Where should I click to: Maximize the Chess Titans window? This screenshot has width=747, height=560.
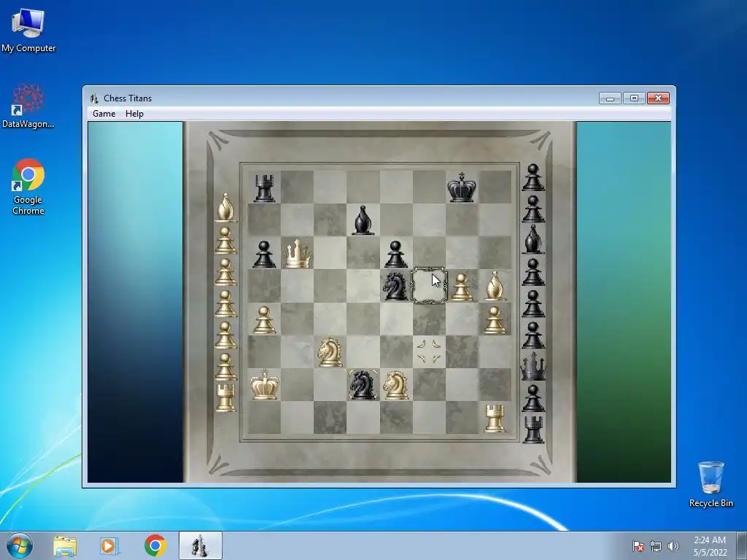pyautogui.click(x=634, y=98)
